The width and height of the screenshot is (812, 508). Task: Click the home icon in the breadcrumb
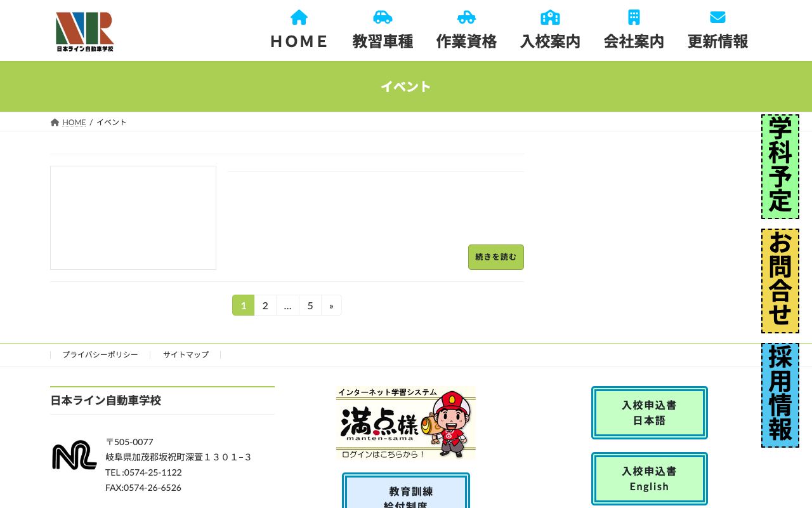(x=55, y=121)
